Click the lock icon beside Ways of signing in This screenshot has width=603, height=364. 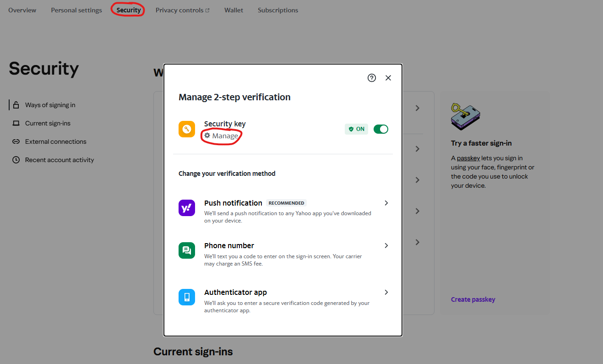click(x=16, y=105)
